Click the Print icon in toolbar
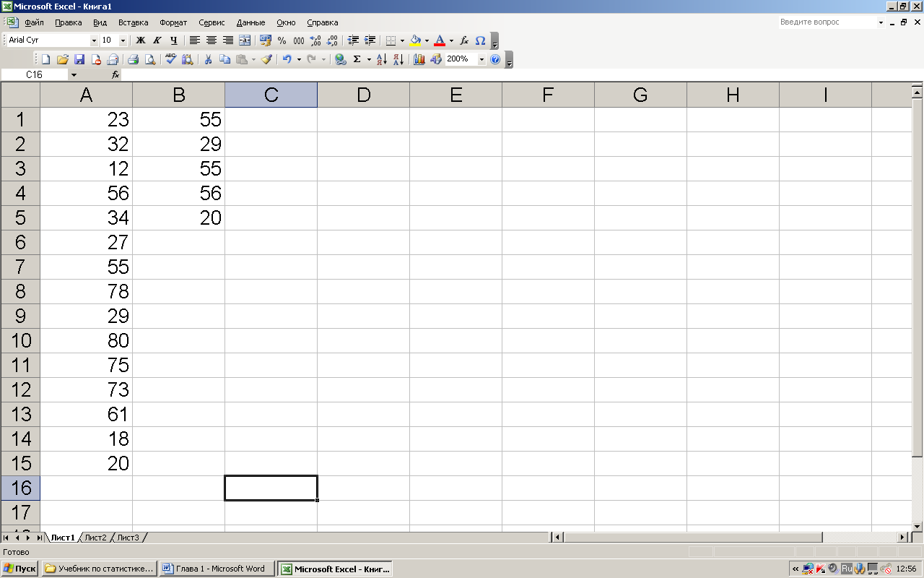The width and height of the screenshot is (924, 578). 134,59
